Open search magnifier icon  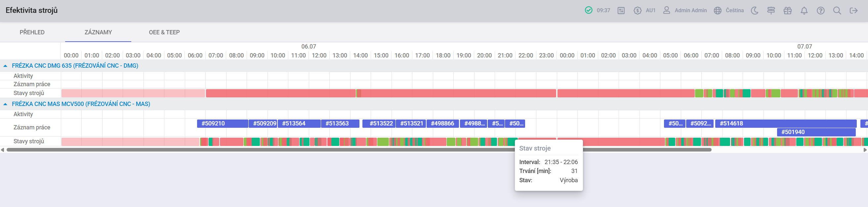[x=837, y=11]
